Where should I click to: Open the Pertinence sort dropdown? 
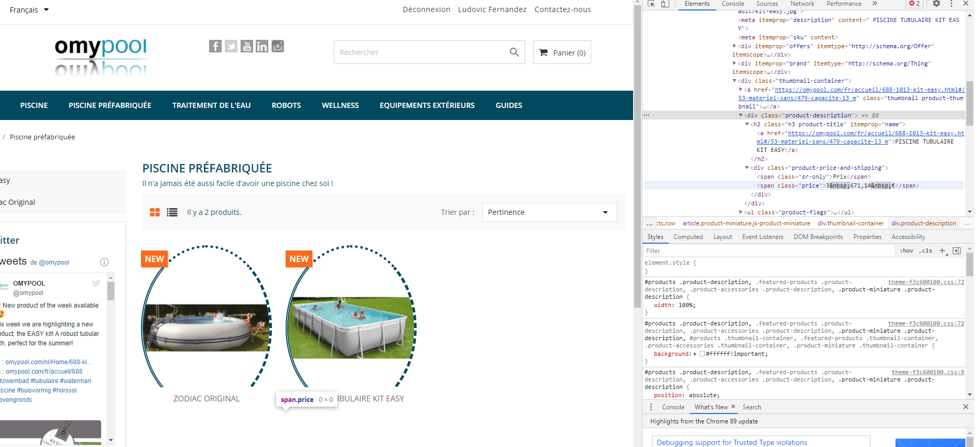point(549,212)
